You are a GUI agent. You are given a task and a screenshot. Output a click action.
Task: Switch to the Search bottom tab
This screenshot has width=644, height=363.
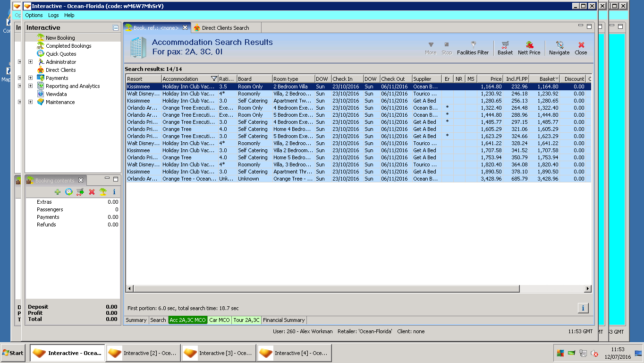tap(158, 320)
